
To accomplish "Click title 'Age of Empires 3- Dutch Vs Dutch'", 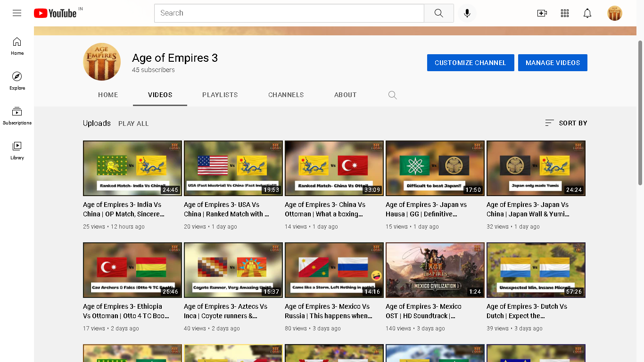I will (527, 311).
